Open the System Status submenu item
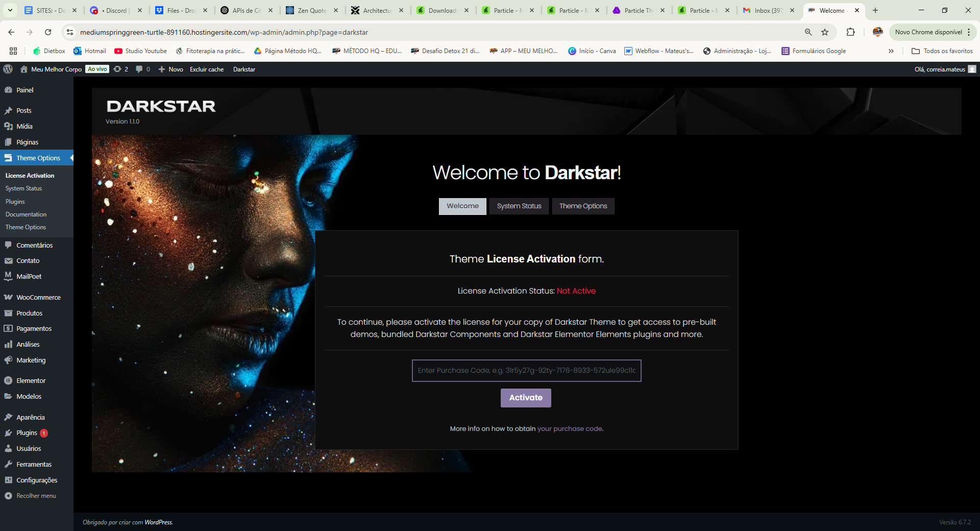The width and height of the screenshot is (980, 531). click(x=23, y=188)
